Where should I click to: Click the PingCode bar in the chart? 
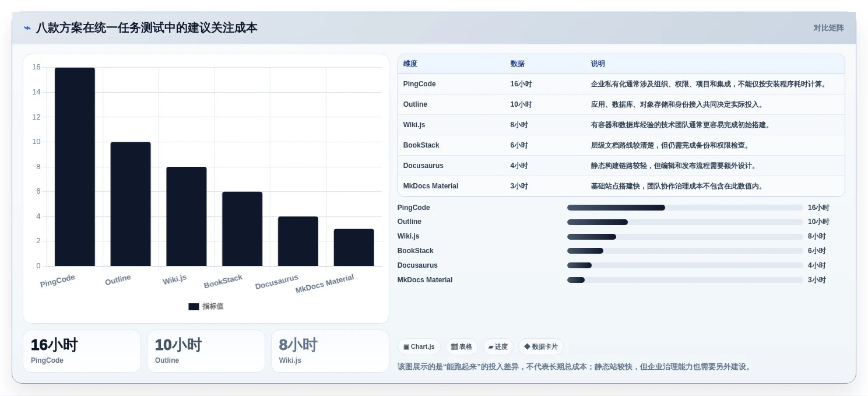tap(75, 167)
